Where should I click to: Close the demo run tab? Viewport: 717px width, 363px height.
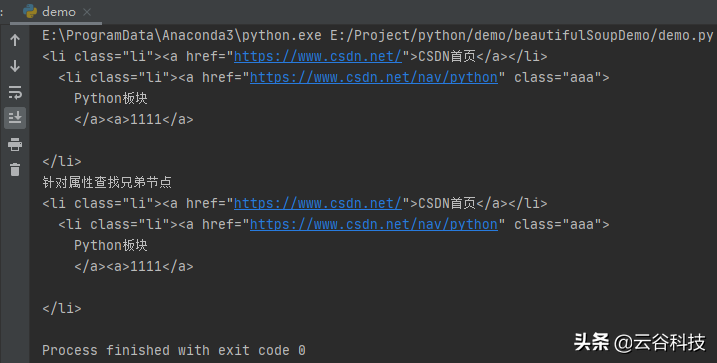[87, 12]
